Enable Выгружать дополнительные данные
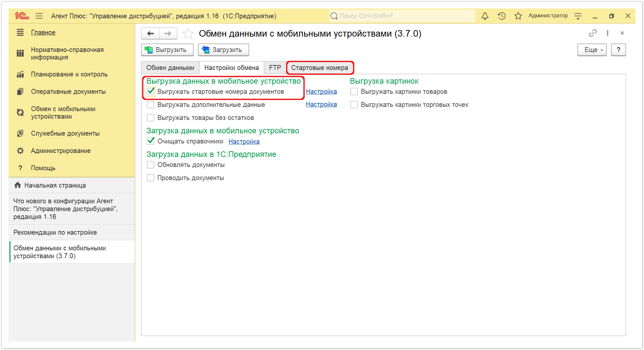The image size is (644, 350). click(x=151, y=105)
